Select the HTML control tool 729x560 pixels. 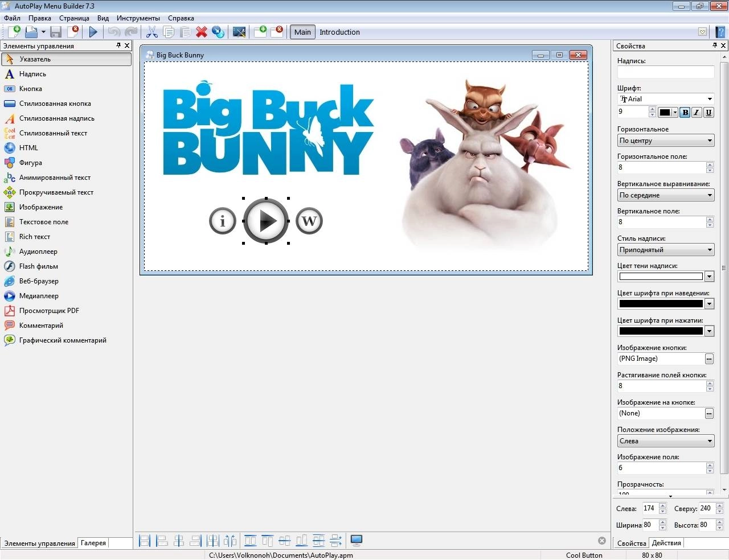click(x=66, y=148)
